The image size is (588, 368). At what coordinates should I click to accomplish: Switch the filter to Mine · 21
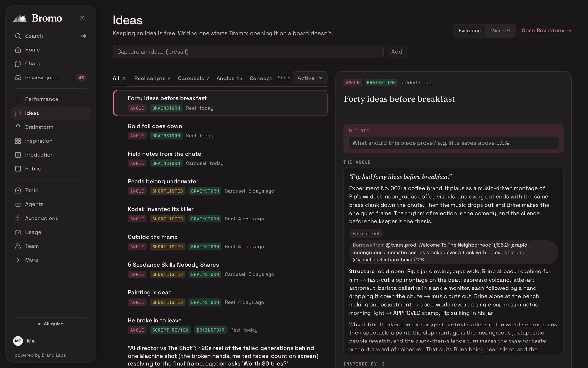tap(500, 31)
